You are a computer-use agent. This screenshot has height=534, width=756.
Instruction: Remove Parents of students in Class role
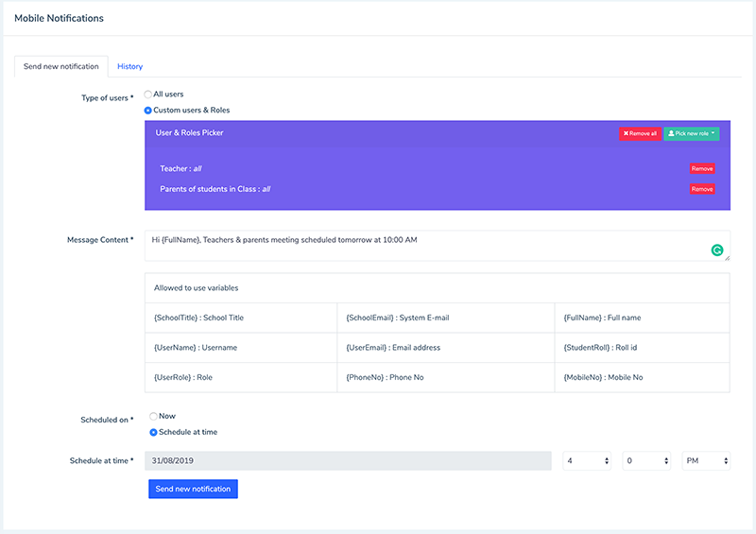702,189
